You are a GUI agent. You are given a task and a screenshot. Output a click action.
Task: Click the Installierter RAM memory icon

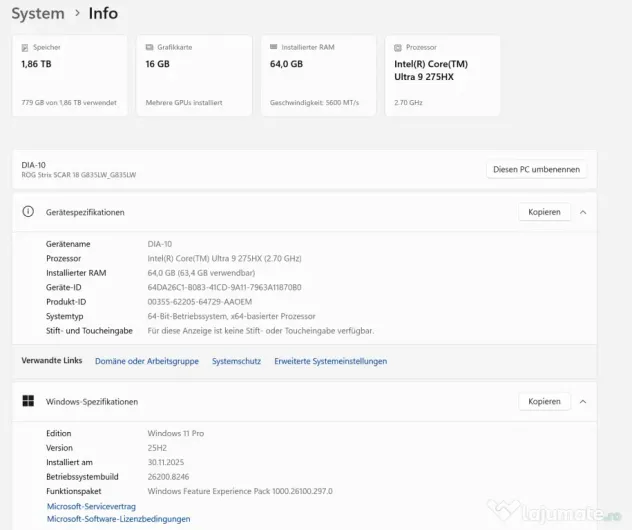point(274,47)
